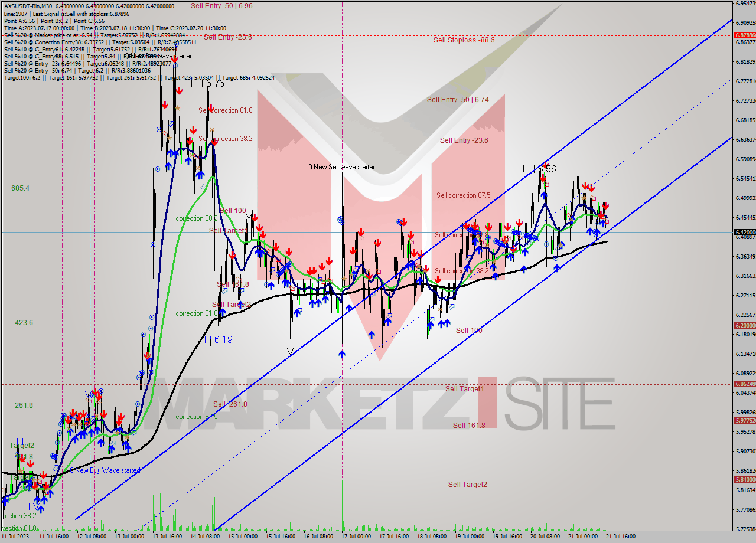756x543 pixels.
Task: Click the 'I I I 6.76' peak label
Action: coord(207,84)
